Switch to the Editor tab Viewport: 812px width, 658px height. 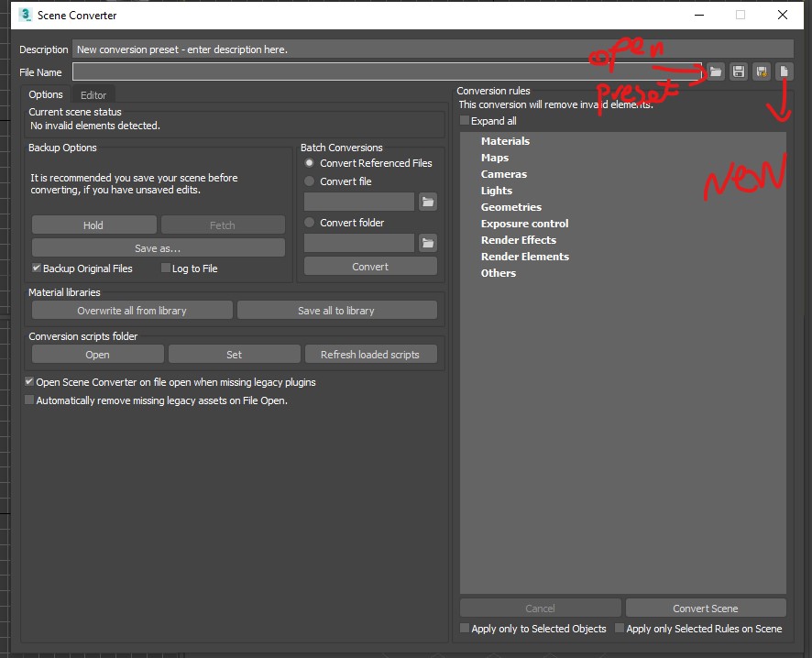point(93,95)
